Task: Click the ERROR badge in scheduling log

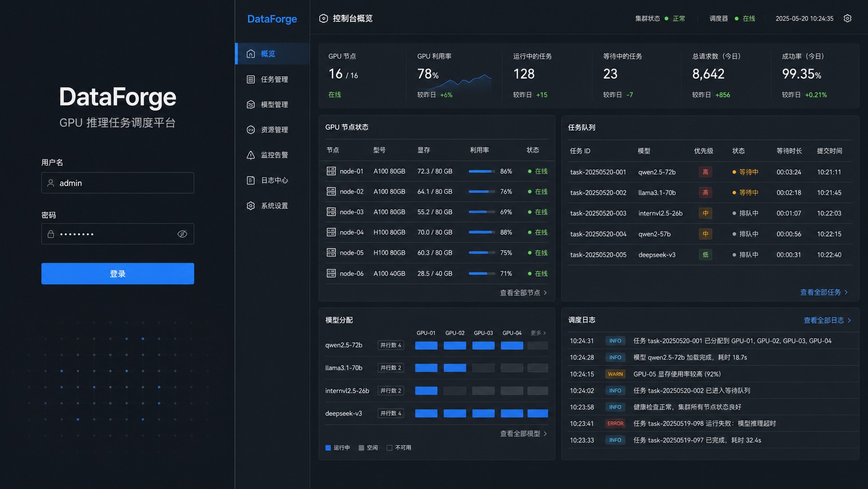Action: [615, 424]
